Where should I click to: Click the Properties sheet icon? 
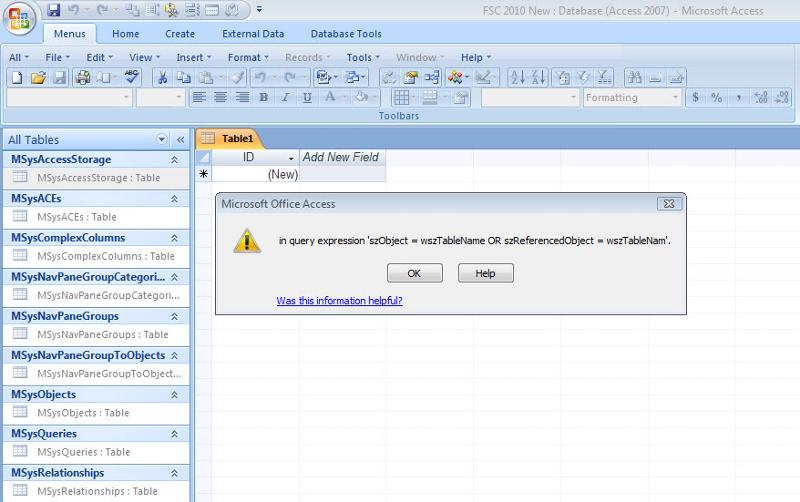point(411,78)
